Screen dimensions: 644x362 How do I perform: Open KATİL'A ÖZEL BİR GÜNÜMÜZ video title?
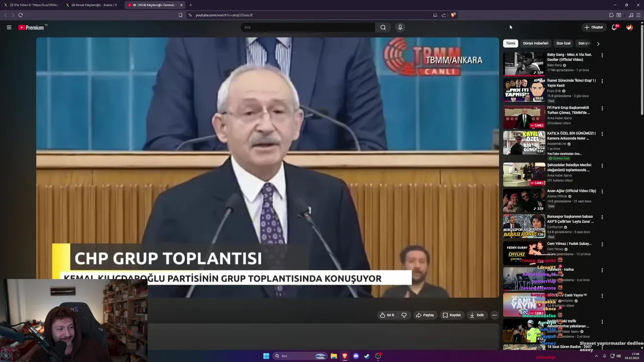coord(572,136)
